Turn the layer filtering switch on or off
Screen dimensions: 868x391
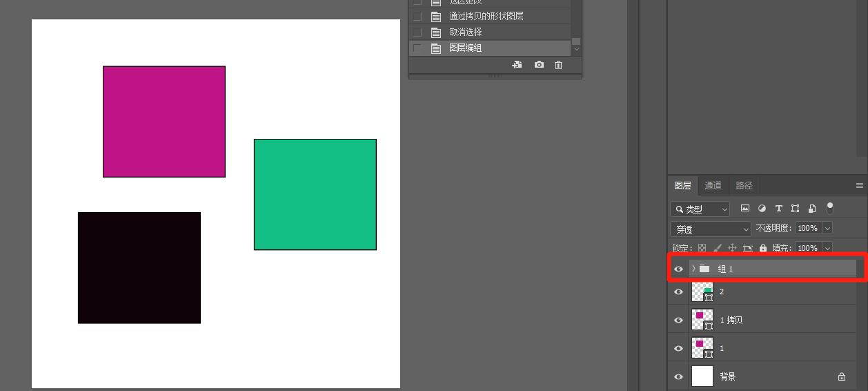pos(830,207)
